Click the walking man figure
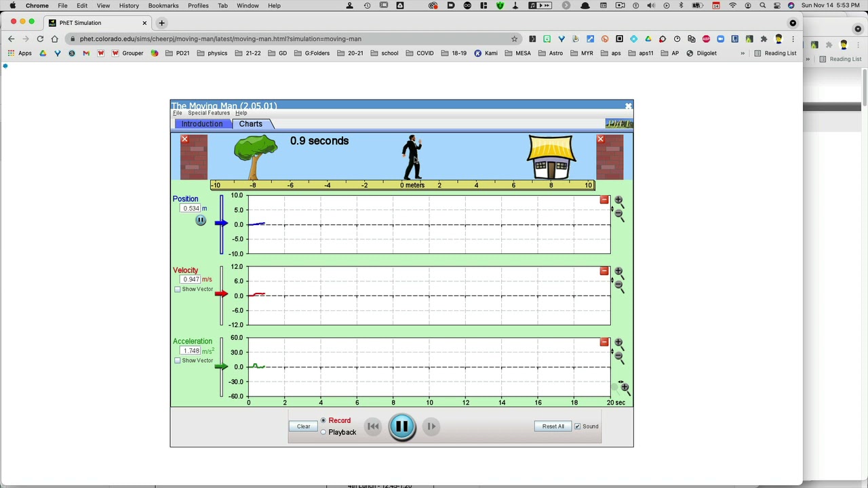The width and height of the screenshot is (868, 488). [412, 157]
